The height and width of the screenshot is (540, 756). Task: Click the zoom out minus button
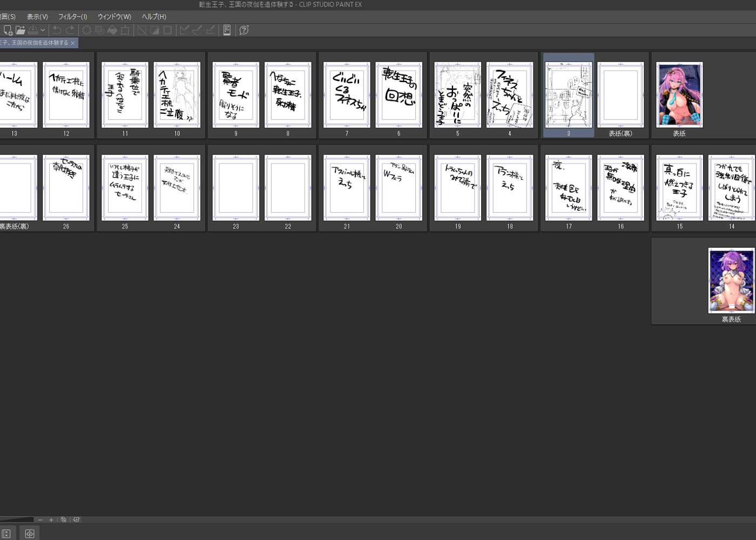pyautogui.click(x=40, y=520)
